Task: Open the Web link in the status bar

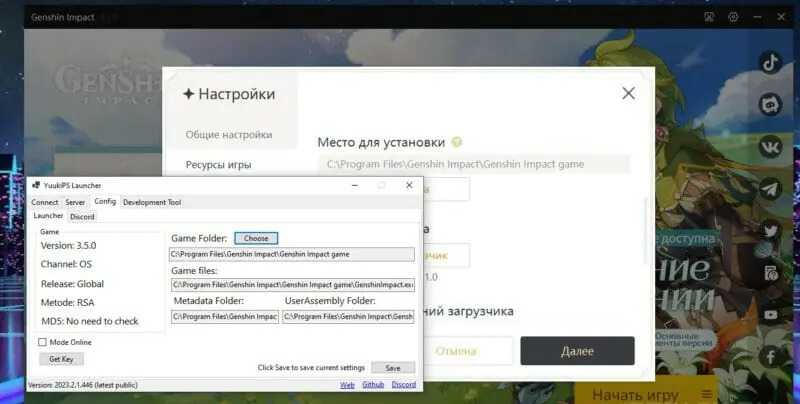Action: (347, 385)
